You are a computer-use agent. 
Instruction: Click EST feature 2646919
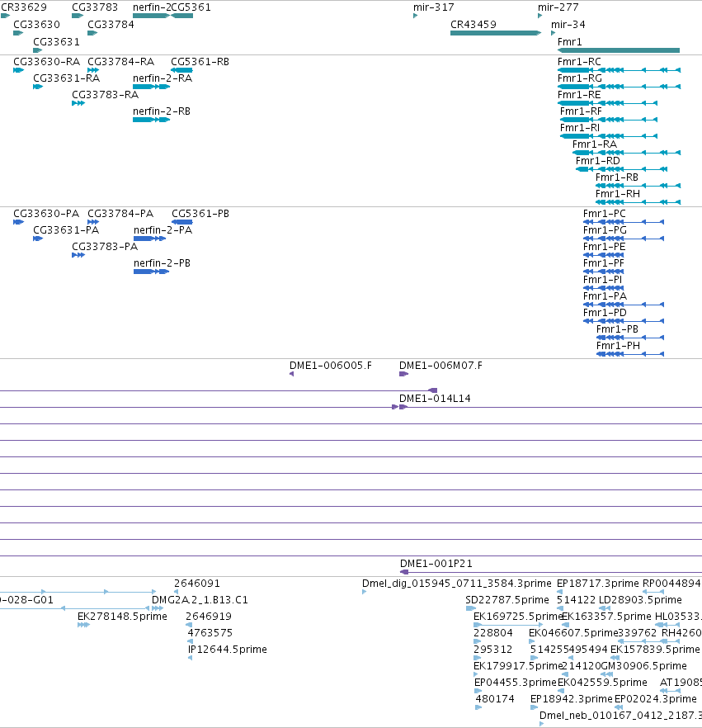pyautogui.click(x=188, y=625)
